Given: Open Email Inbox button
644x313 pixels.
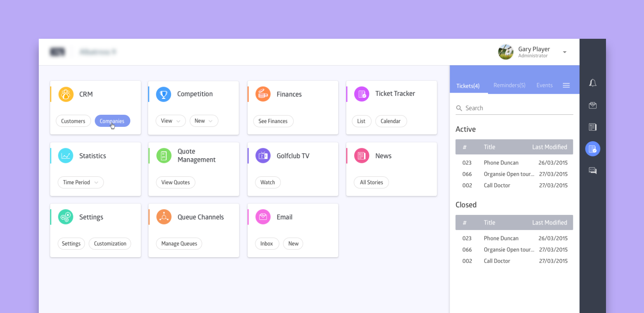Looking at the screenshot, I should 267,244.
